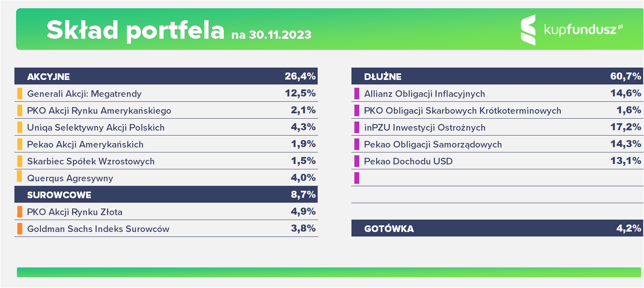Viewport: 644px width, 288px height.
Task: Select the GOTÓWKA section header
Action: [x=389, y=229]
